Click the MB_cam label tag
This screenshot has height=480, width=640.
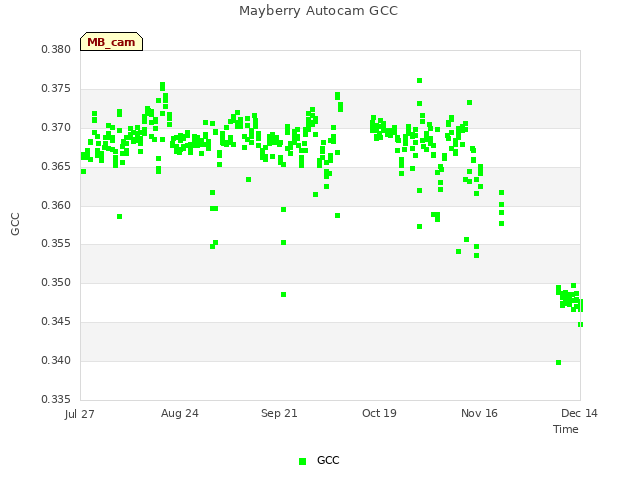tap(111, 42)
